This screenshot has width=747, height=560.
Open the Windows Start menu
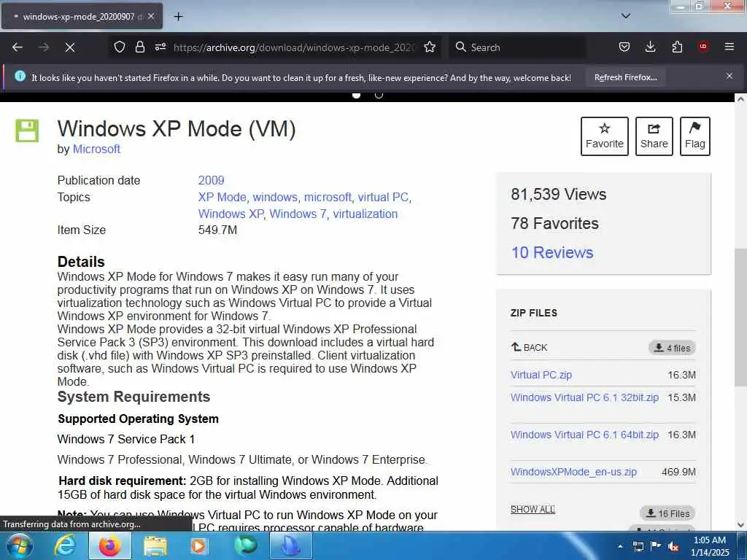18,545
